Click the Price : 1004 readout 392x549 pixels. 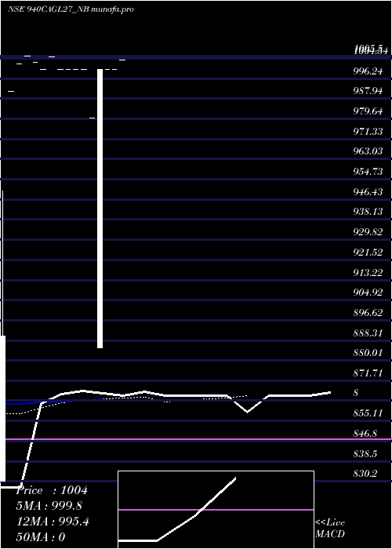point(52,490)
